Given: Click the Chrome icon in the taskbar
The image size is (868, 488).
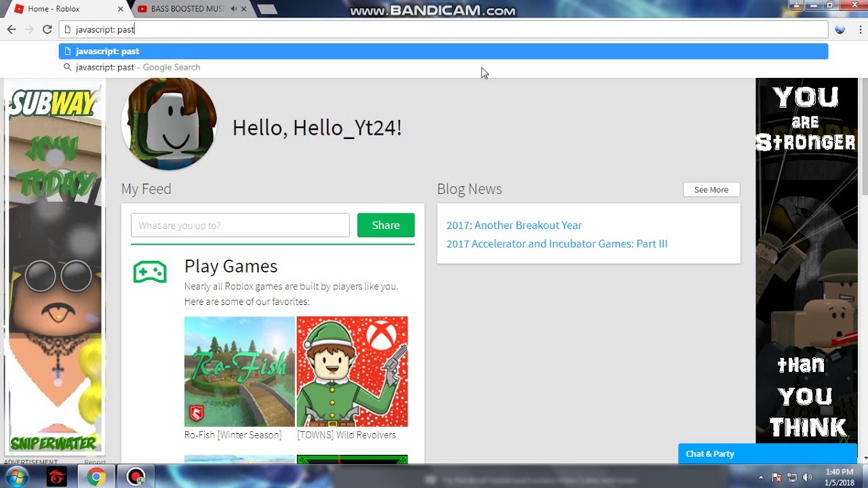Looking at the screenshot, I should click(x=96, y=477).
